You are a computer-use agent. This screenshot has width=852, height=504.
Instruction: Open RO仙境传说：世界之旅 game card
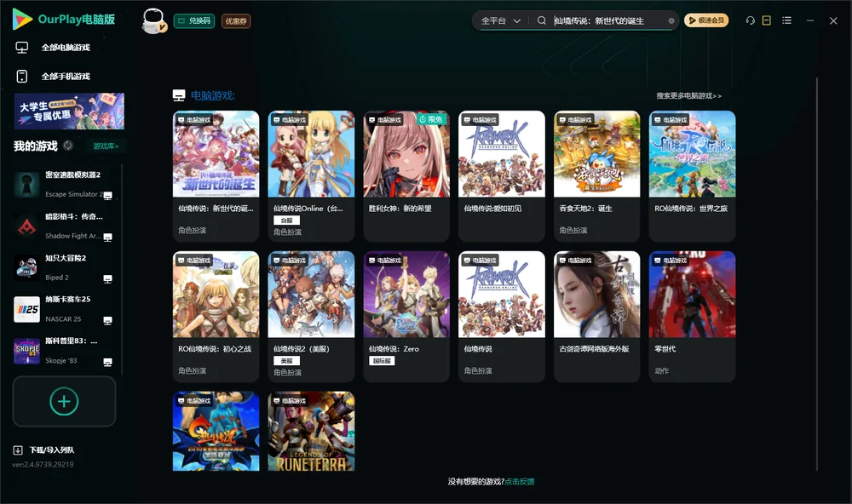tap(692, 176)
